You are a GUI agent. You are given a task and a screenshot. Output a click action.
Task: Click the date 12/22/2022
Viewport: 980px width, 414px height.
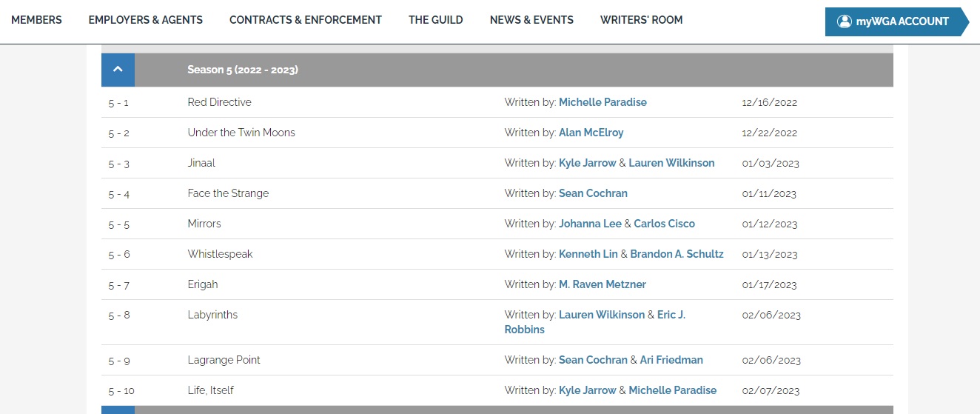(769, 133)
